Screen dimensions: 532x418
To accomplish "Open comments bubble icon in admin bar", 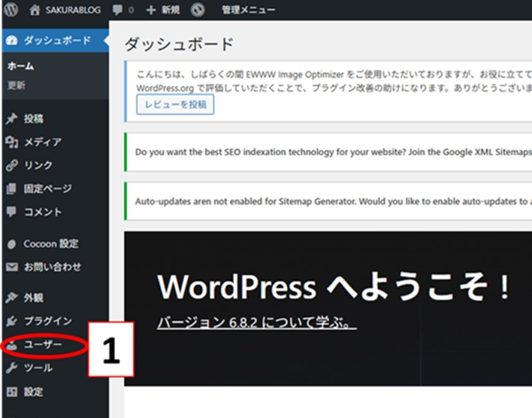I will (x=117, y=10).
